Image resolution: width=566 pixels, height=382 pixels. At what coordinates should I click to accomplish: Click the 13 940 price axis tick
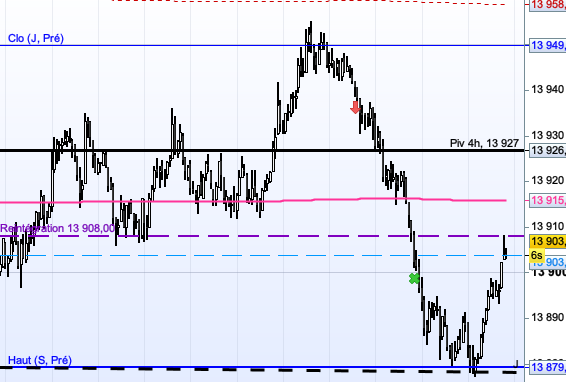[x=548, y=89]
